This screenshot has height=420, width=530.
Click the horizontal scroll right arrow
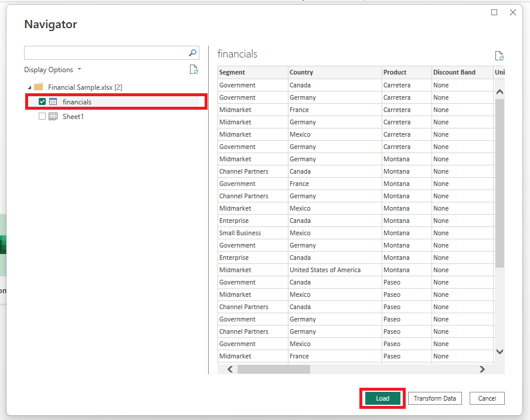pyautogui.click(x=482, y=370)
